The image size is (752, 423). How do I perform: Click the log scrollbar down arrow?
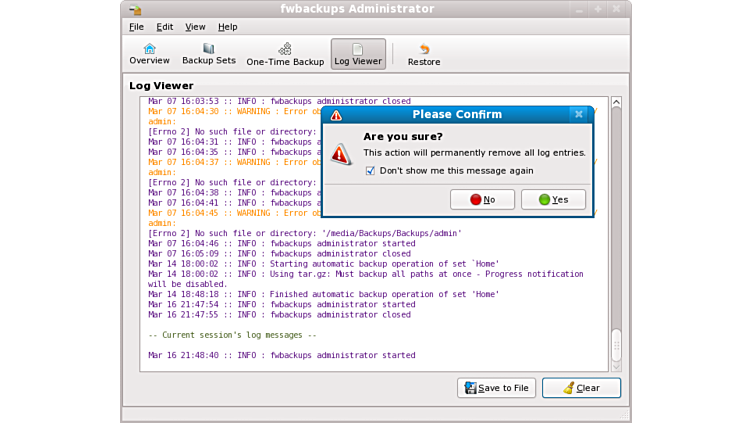click(x=616, y=367)
